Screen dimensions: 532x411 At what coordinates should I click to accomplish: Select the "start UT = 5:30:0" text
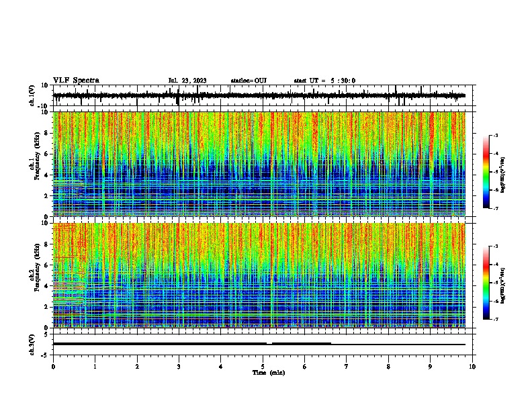pyautogui.click(x=324, y=81)
